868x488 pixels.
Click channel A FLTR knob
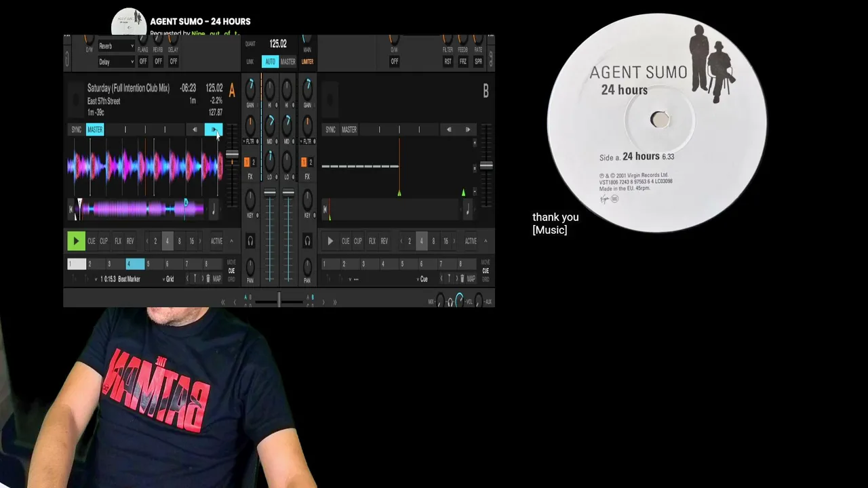[250, 125]
